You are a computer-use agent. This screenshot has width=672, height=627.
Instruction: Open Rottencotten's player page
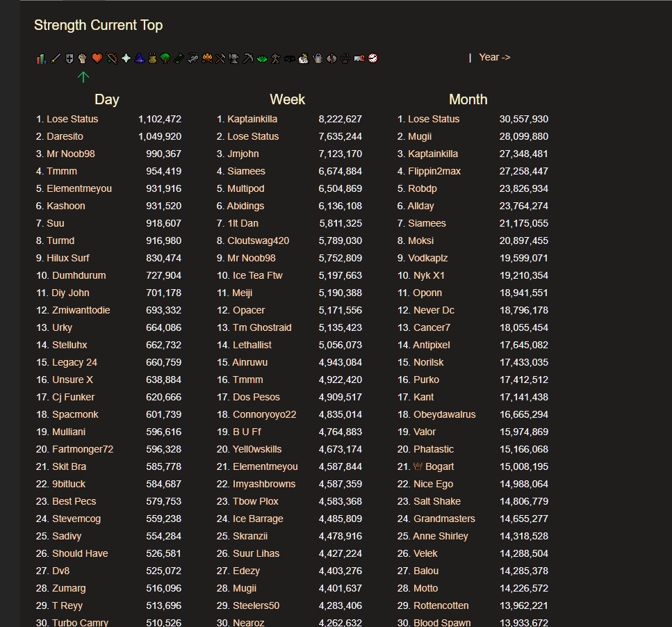441,605
